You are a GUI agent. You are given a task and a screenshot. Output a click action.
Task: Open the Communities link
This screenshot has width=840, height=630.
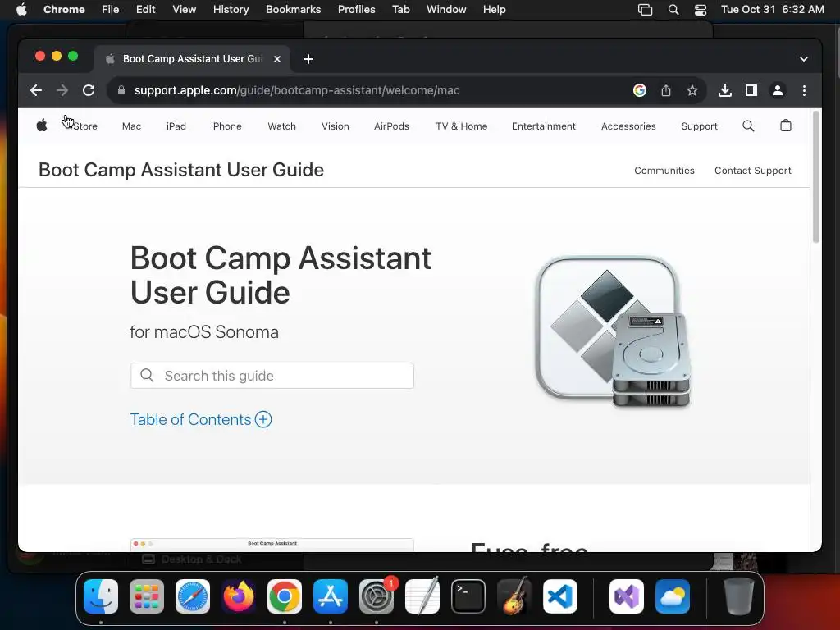click(x=664, y=171)
